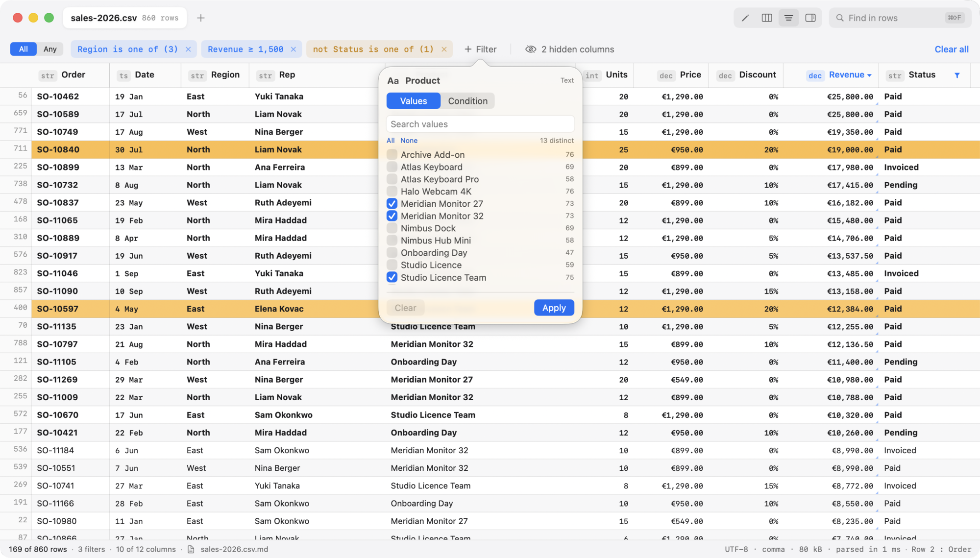Click the pencil edit icon in toolbar
The image size is (980, 558).
[745, 18]
